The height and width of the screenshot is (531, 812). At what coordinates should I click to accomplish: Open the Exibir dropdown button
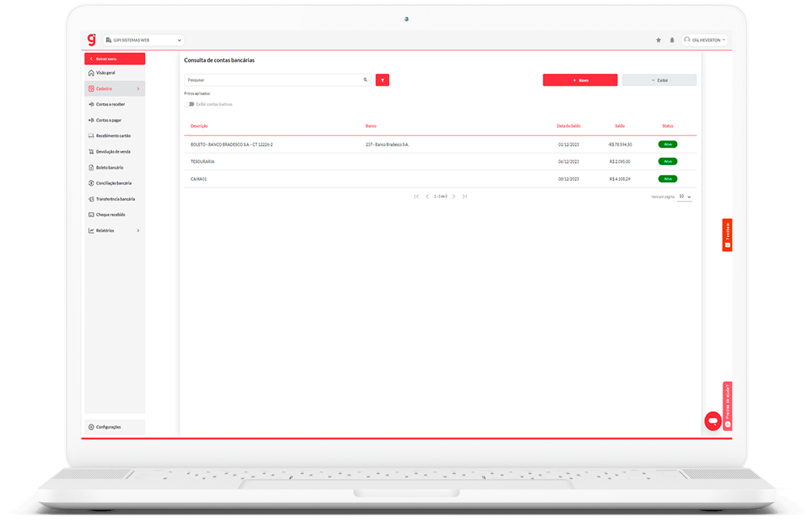pyautogui.click(x=659, y=80)
